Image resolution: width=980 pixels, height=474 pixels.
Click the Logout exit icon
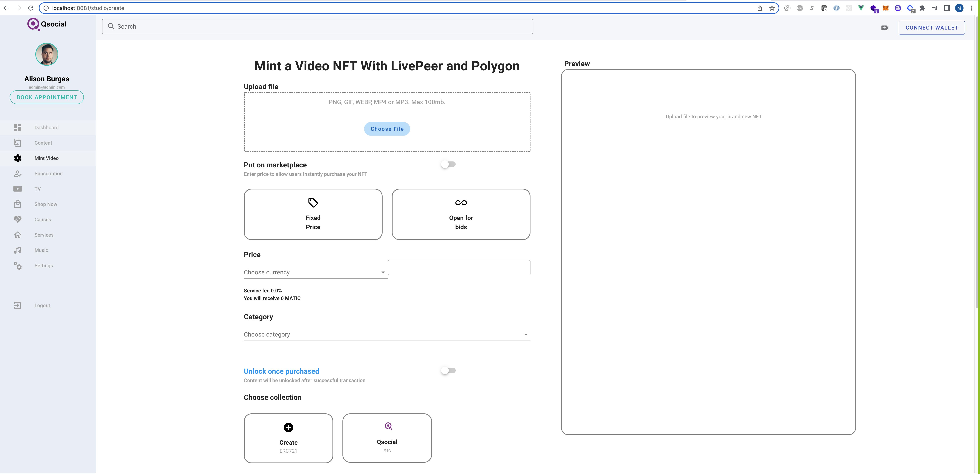tap(17, 306)
